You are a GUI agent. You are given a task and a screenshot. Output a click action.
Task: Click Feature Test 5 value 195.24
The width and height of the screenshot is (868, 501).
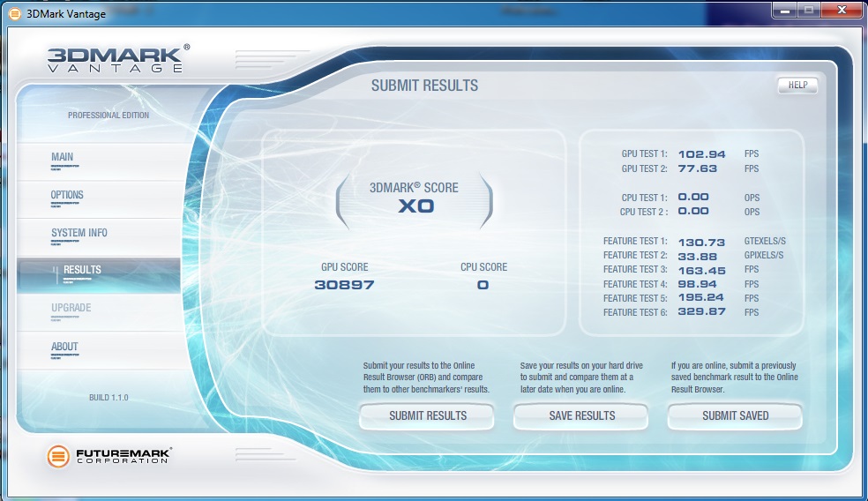[x=700, y=297]
